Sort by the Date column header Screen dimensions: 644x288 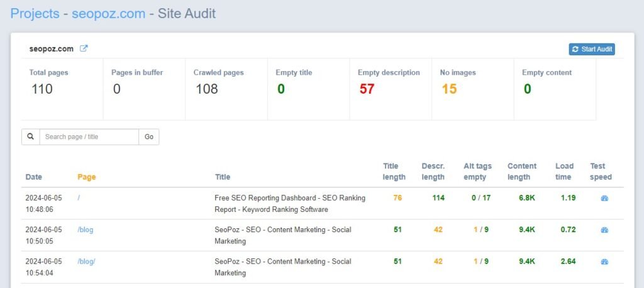34,177
